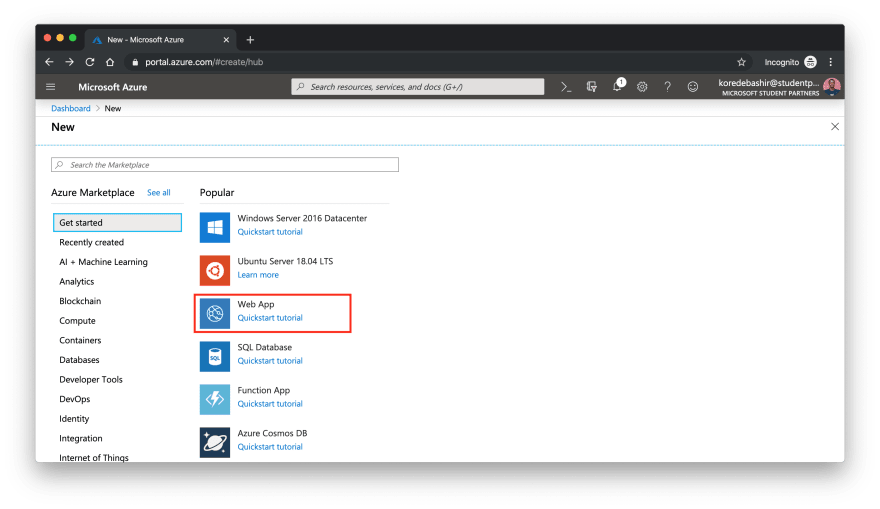Go forward in the browser
880x509 pixels.
(x=70, y=62)
